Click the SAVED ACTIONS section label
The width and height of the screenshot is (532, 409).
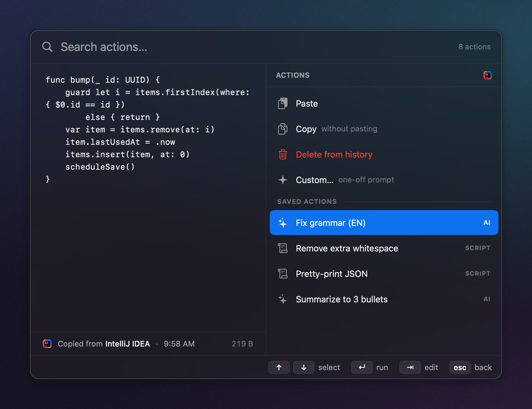(x=307, y=202)
